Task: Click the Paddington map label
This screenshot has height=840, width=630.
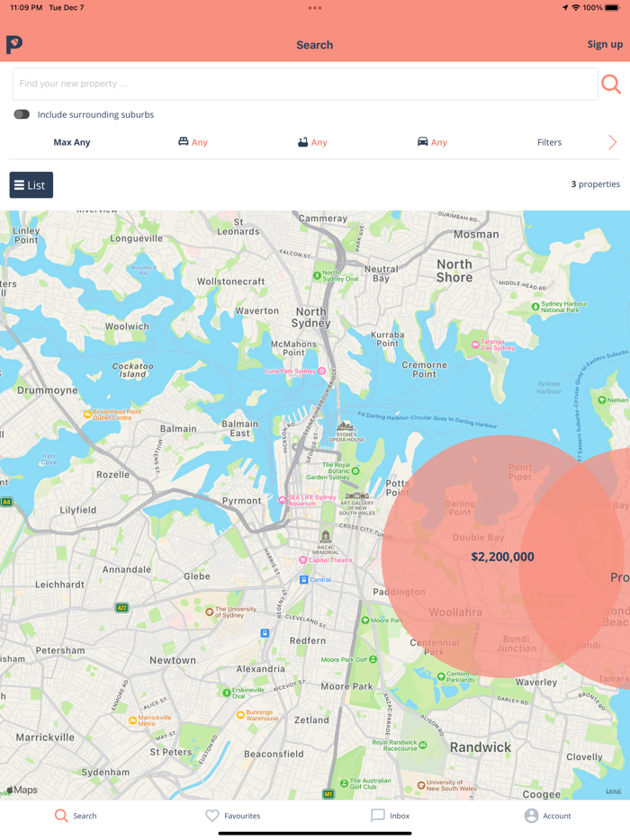Action: 400,592
